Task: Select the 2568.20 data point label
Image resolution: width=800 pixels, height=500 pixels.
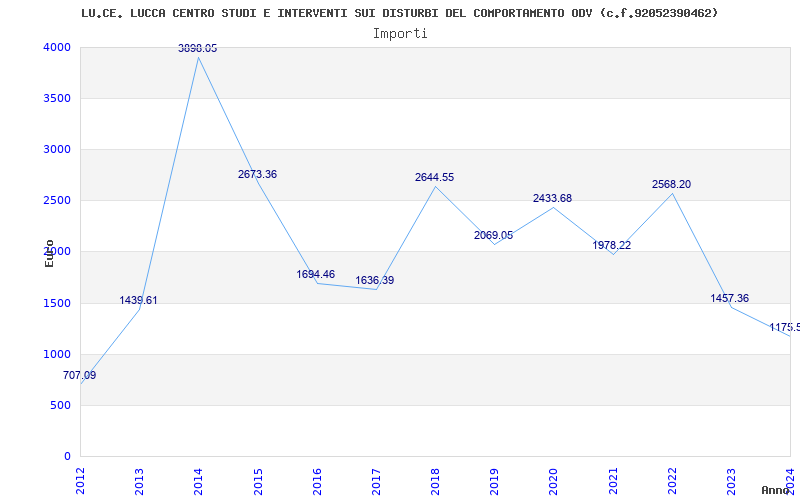Action: point(671,185)
